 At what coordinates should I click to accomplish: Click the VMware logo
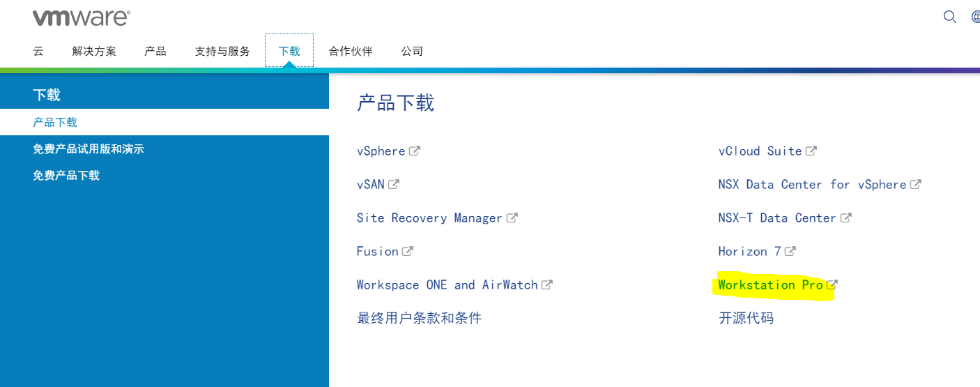(81, 17)
